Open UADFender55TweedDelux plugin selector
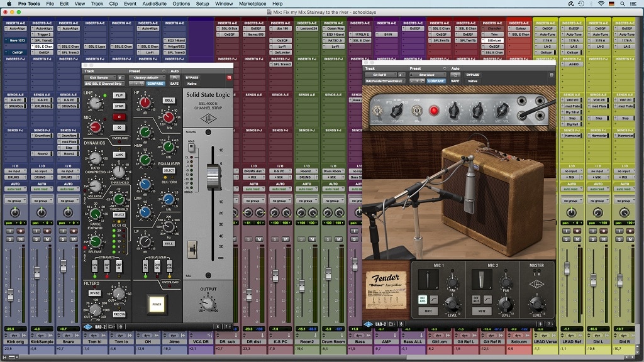The width and height of the screenshot is (644, 362). pyautogui.click(x=385, y=81)
